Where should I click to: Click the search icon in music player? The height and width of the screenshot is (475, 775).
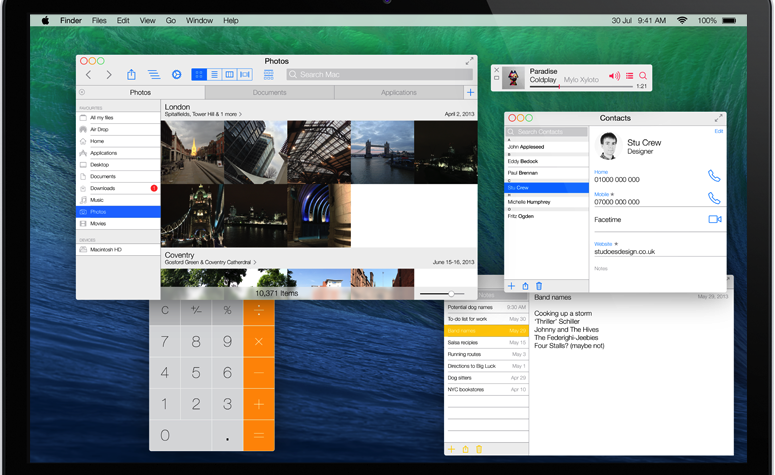tap(643, 76)
